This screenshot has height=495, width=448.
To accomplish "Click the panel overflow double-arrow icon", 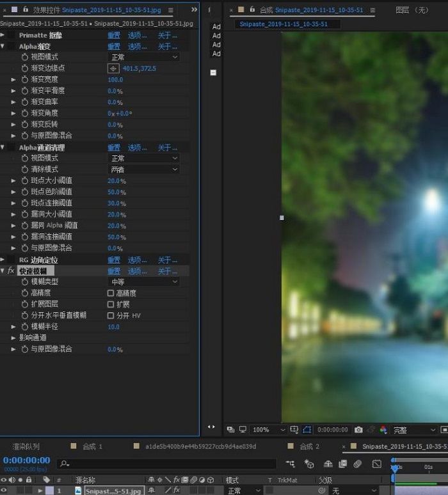I will [x=195, y=10].
